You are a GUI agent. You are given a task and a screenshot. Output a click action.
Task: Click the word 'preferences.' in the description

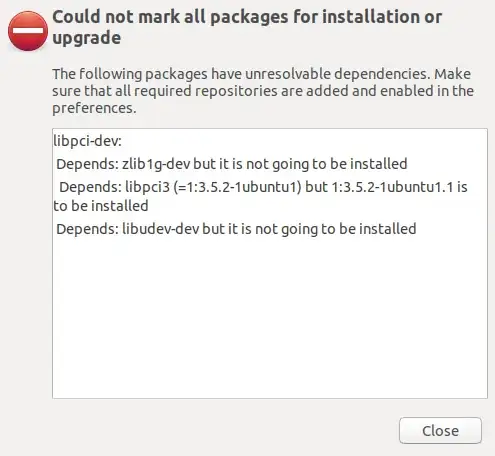click(94, 108)
